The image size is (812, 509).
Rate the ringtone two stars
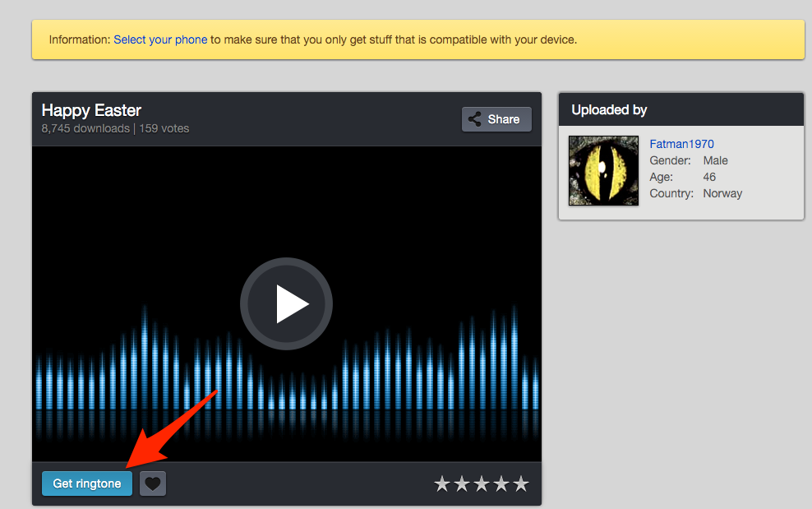pos(462,484)
